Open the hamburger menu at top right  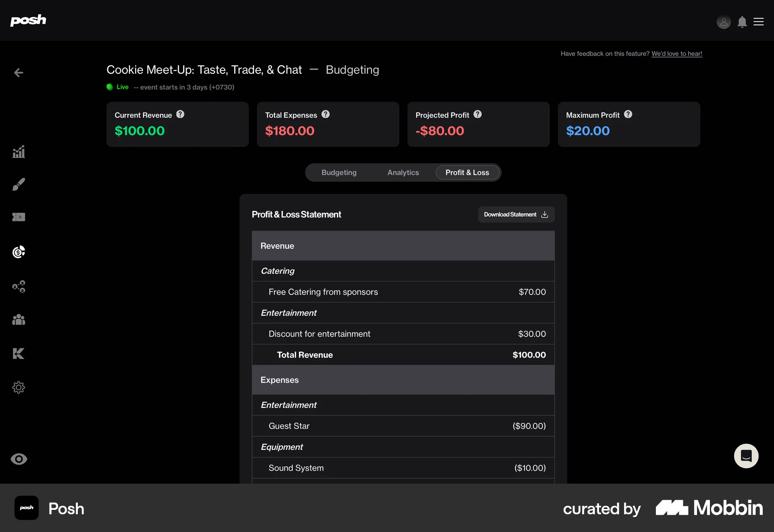pyautogui.click(x=759, y=22)
